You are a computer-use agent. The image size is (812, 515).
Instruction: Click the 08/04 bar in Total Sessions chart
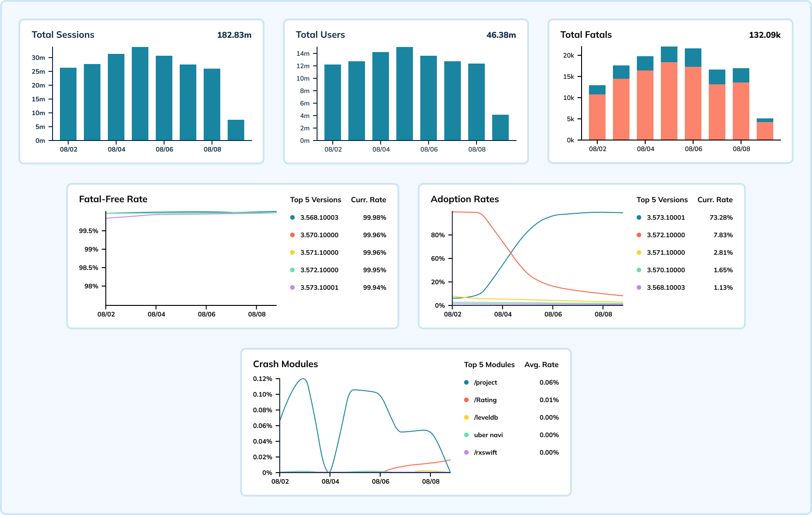click(x=116, y=97)
